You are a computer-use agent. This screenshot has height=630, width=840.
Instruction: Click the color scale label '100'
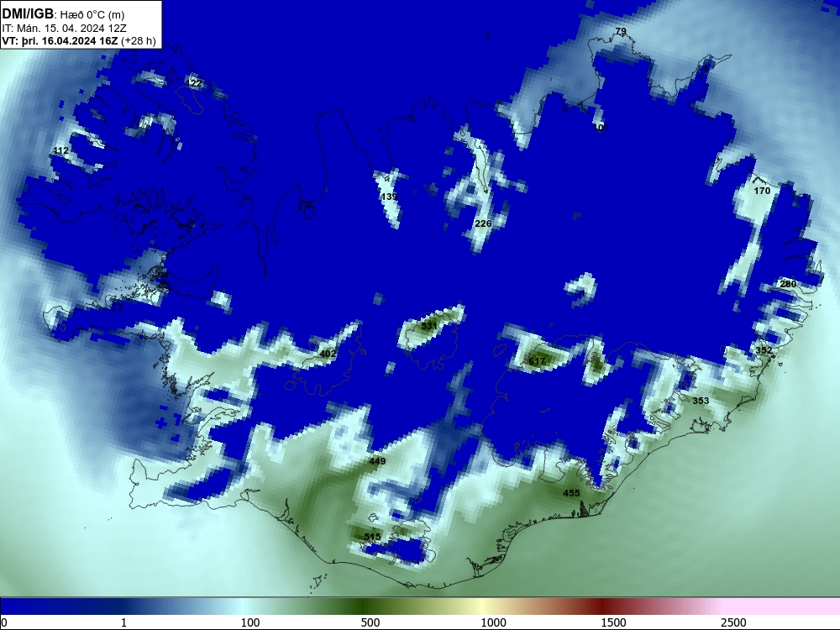250,622
